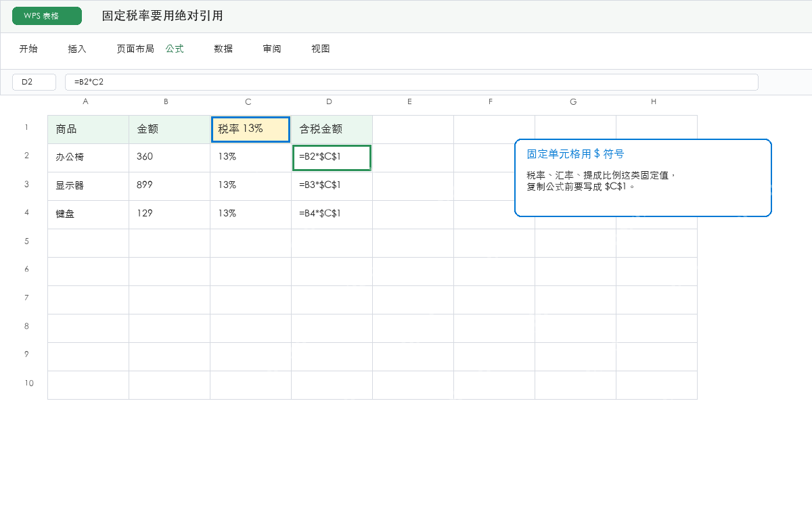Open the 页面布局 tab
812x514 pixels.
click(135, 49)
